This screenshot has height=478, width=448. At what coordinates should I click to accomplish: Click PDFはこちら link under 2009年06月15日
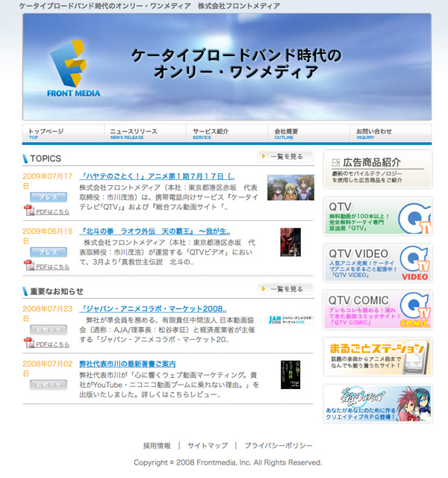click(x=53, y=267)
